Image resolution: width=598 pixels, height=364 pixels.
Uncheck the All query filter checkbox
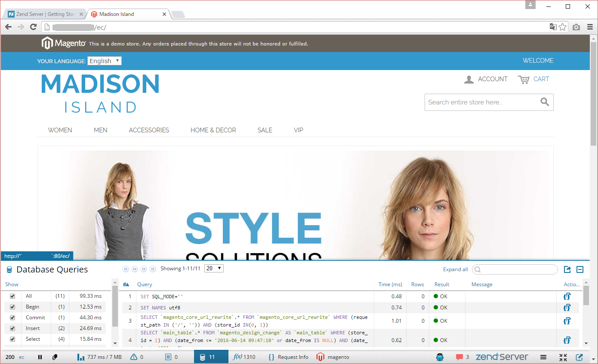pyautogui.click(x=12, y=296)
